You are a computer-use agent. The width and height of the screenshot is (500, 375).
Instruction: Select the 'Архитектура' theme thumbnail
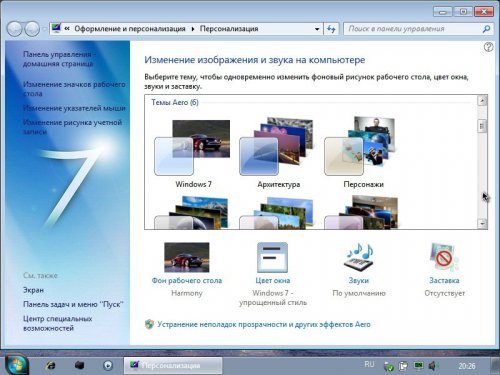[x=277, y=147]
